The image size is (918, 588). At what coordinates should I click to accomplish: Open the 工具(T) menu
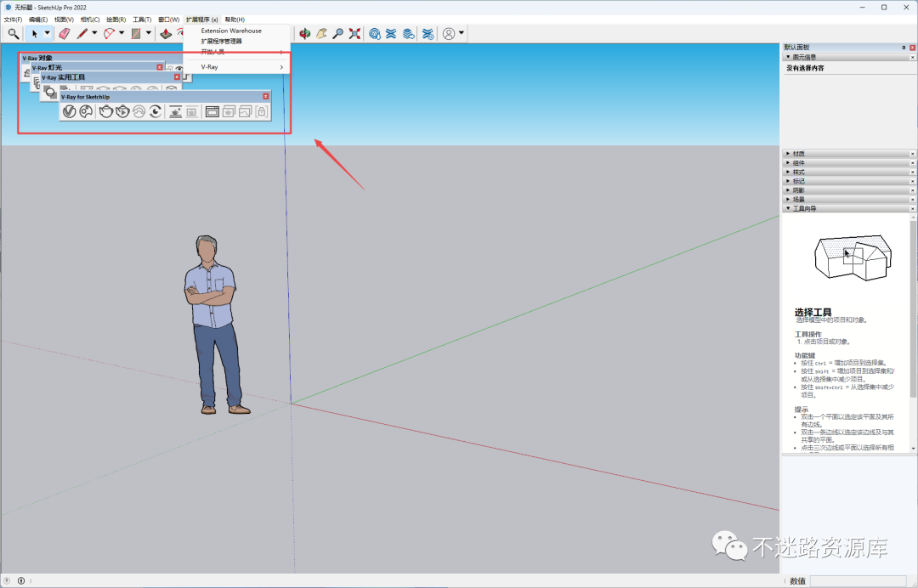click(x=142, y=20)
